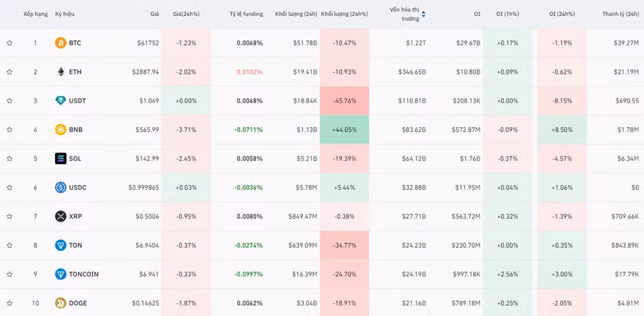Click the USDT Tether coin icon
The height and width of the screenshot is (316, 644).
(x=60, y=101)
